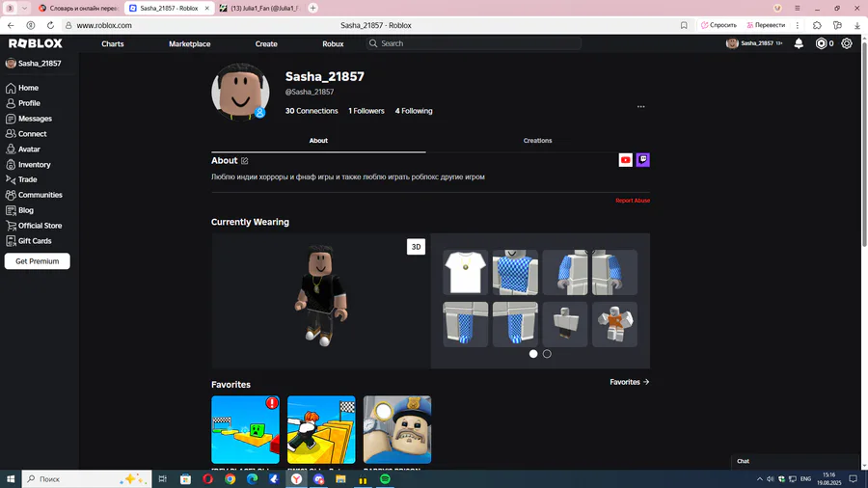
Task: Open Create in the top navigation
Action: coord(266,43)
